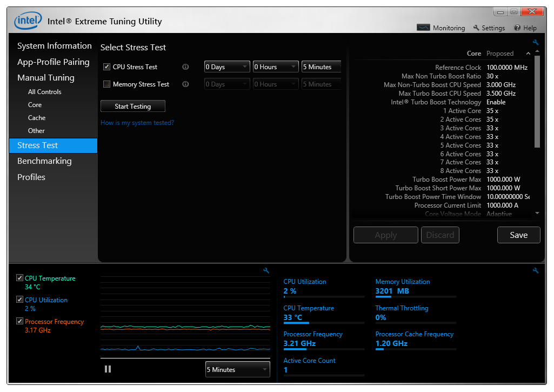Open Help from the top toolbar

[x=525, y=28]
